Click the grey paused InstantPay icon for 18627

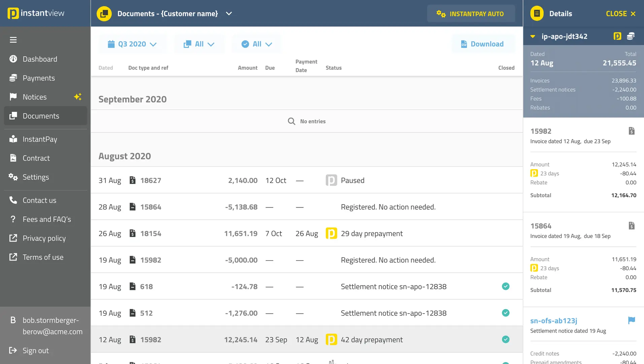point(331,180)
